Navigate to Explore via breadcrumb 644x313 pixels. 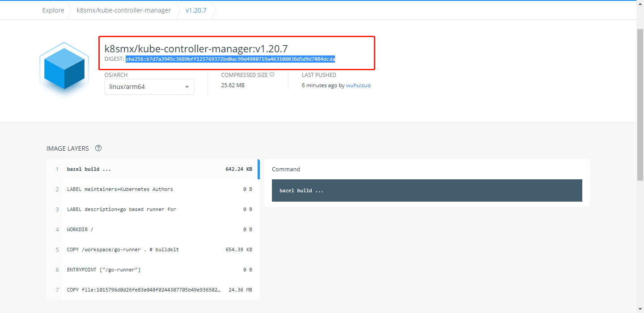click(x=53, y=10)
